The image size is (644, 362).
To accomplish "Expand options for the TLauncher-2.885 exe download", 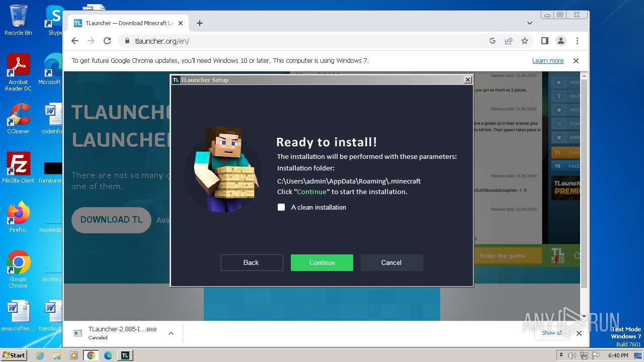I will (x=171, y=333).
